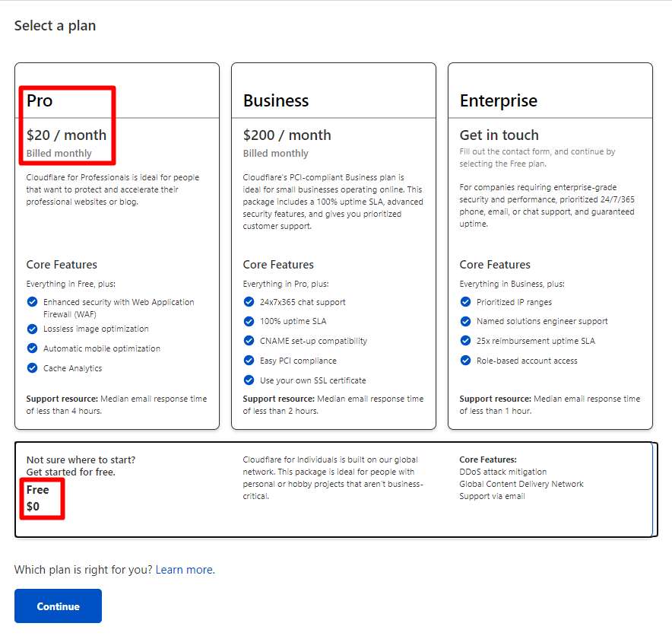
Task: Click the "$0" price in Free plan
Action: coord(33,507)
